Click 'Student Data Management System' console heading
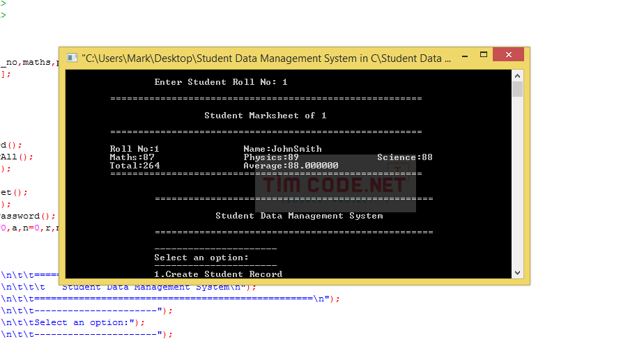Viewport: 644px width, 339px height. pos(299,216)
